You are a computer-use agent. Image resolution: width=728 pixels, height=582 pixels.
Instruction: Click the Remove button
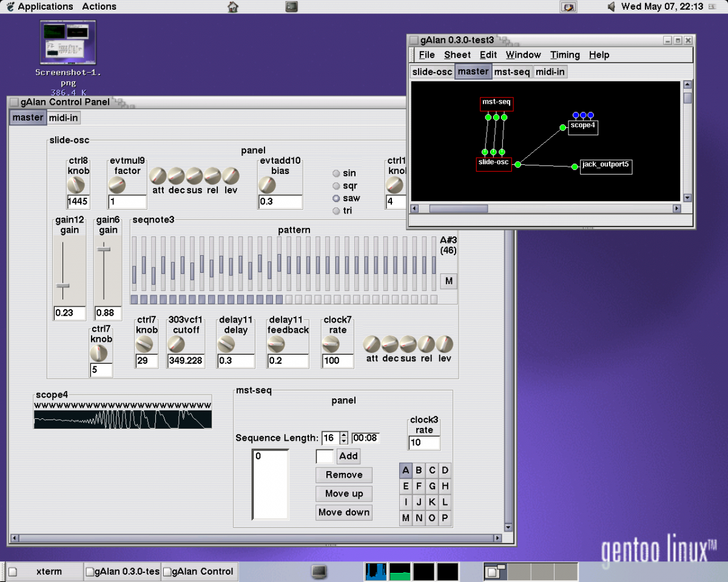pos(344,475)
